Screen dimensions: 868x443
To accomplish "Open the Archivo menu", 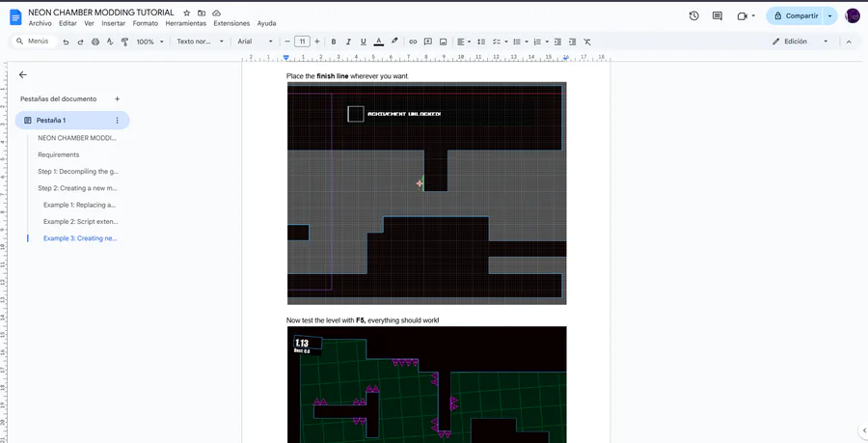I will click(x=40, y=23).
